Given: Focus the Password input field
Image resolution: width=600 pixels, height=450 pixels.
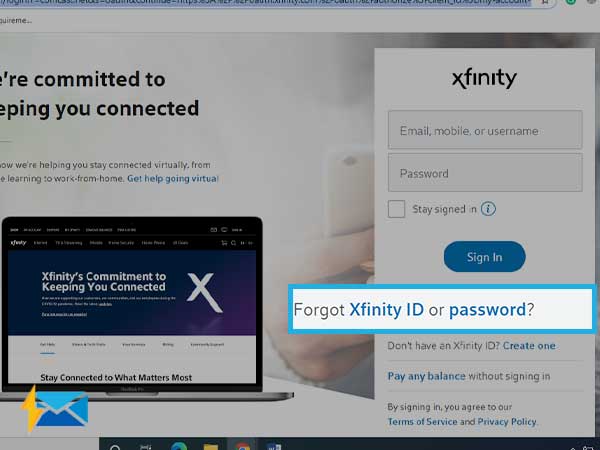Looking at the screenshot, I should pyautogui.click(x=485, y=172).
